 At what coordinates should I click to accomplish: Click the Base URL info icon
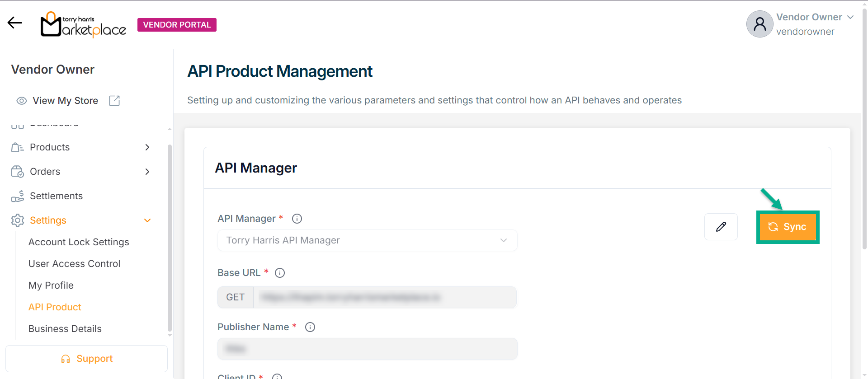pos(280,273)
